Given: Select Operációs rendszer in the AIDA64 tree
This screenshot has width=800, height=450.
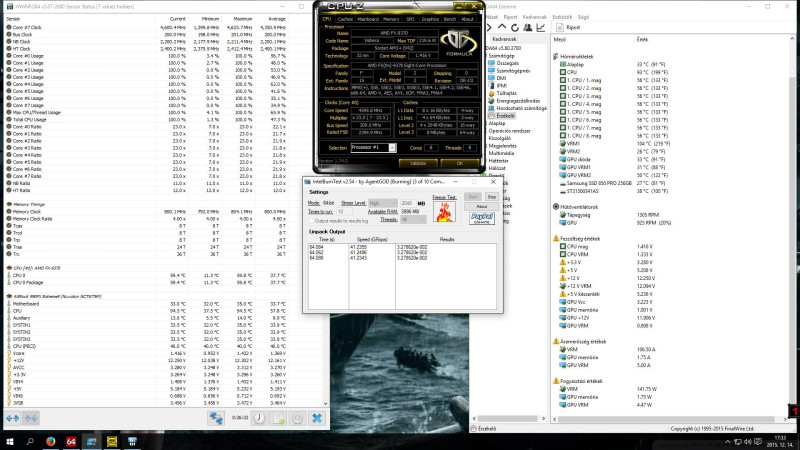Looking at the screenshot, I should click(509, 131).
